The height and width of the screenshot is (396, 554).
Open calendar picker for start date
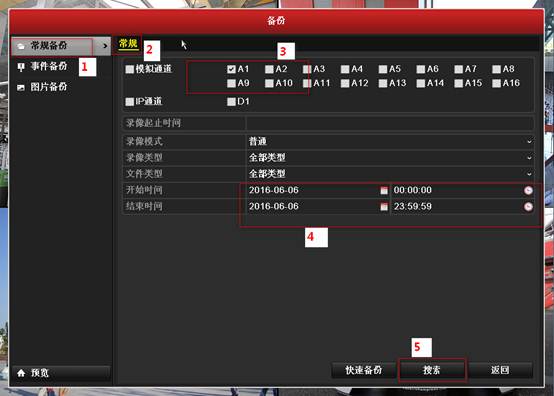pyautogui.click(x=384, y=190)
